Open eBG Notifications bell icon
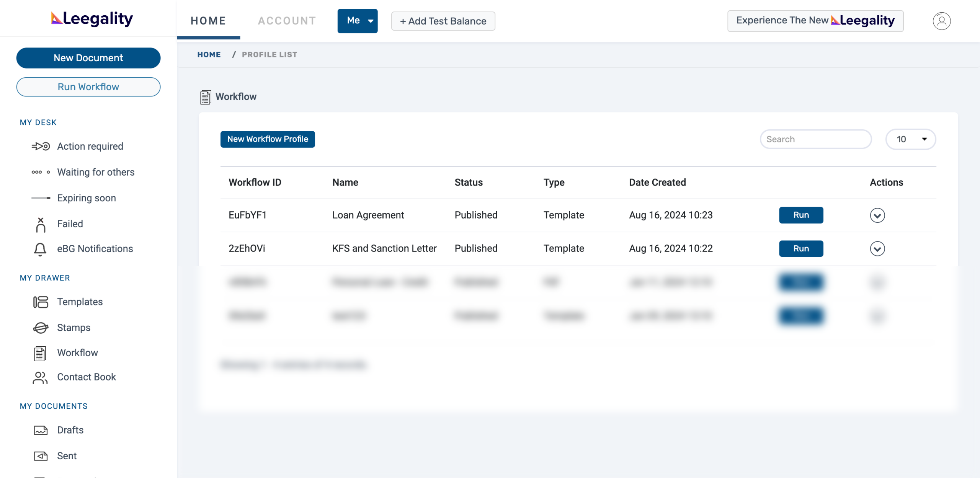Screen dimensions: 980x478 [x=40, y=249]
